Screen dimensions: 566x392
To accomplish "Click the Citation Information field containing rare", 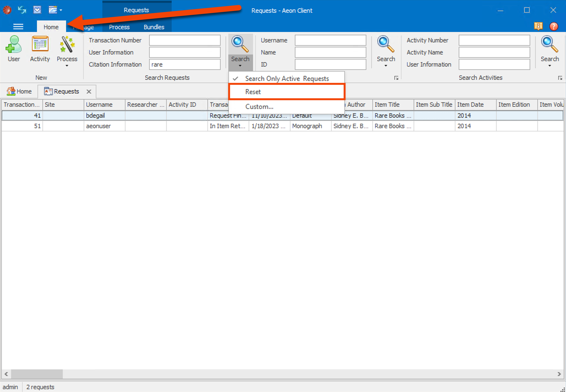I will [185, 64].
